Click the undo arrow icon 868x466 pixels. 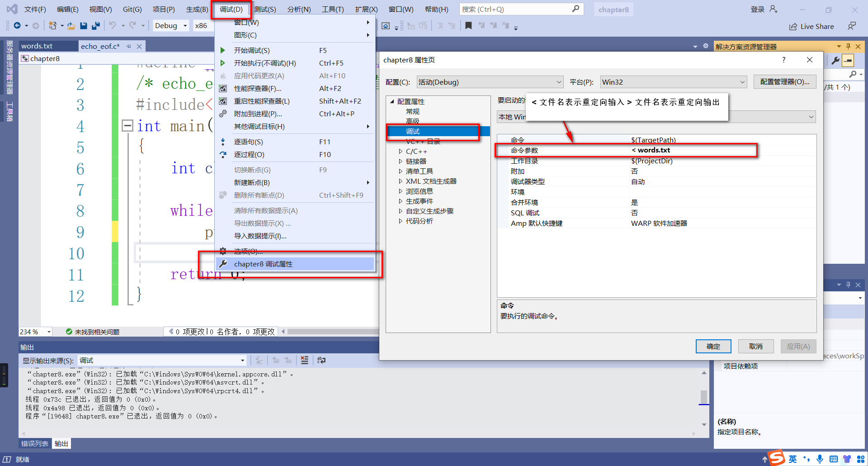(113, 26)
